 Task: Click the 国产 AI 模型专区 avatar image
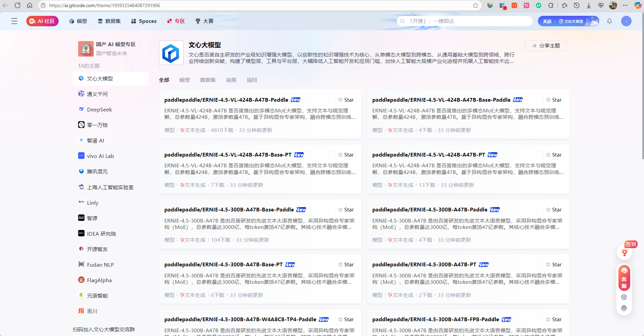[x=86, y=49]
